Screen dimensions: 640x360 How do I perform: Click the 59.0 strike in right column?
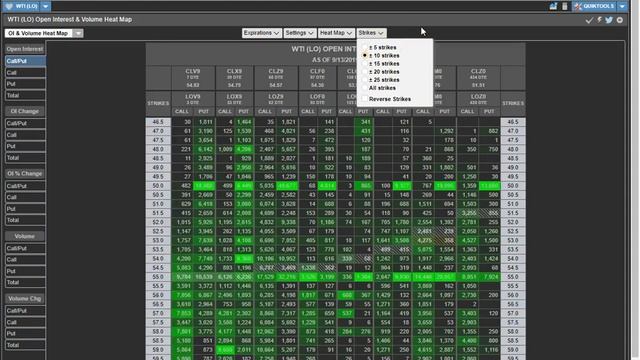(x=513, y=350)
